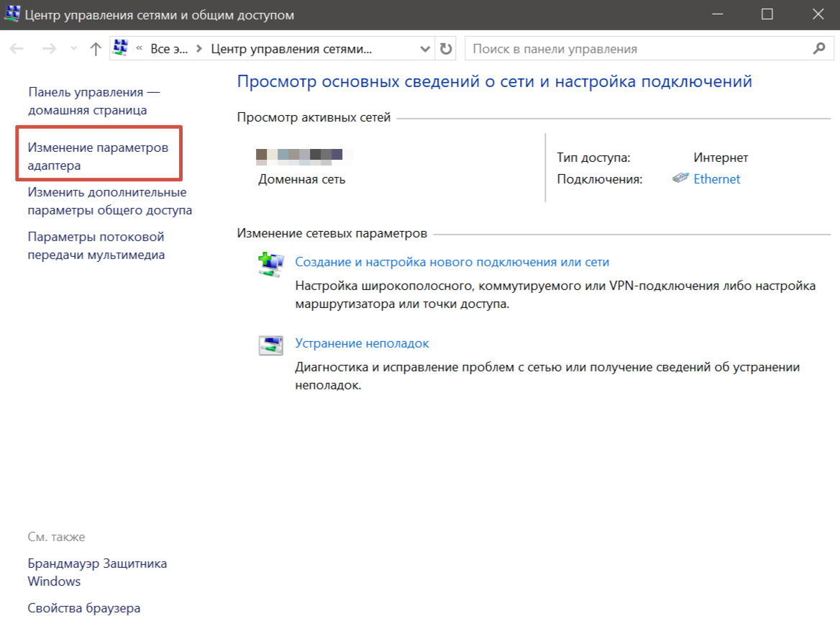The height and width of the screenshot is (629, 840).
Task: Select Центр управления сетями breadcrumb segment
Action: tap(291, 49)
